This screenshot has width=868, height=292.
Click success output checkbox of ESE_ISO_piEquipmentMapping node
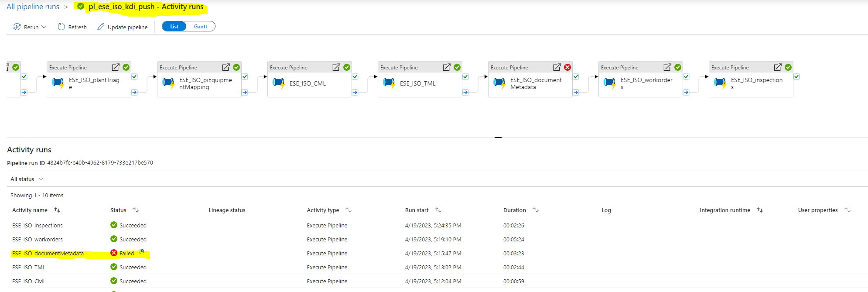click(x=245, y=77)
